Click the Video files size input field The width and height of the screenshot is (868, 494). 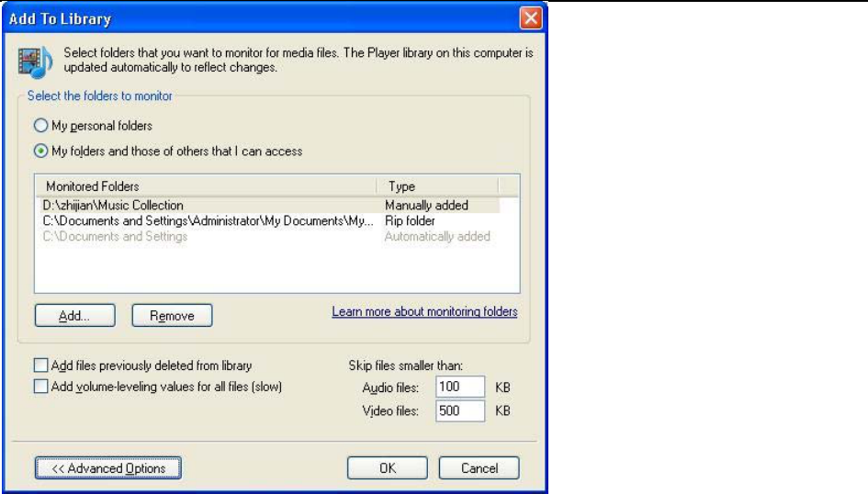(460, 410)
